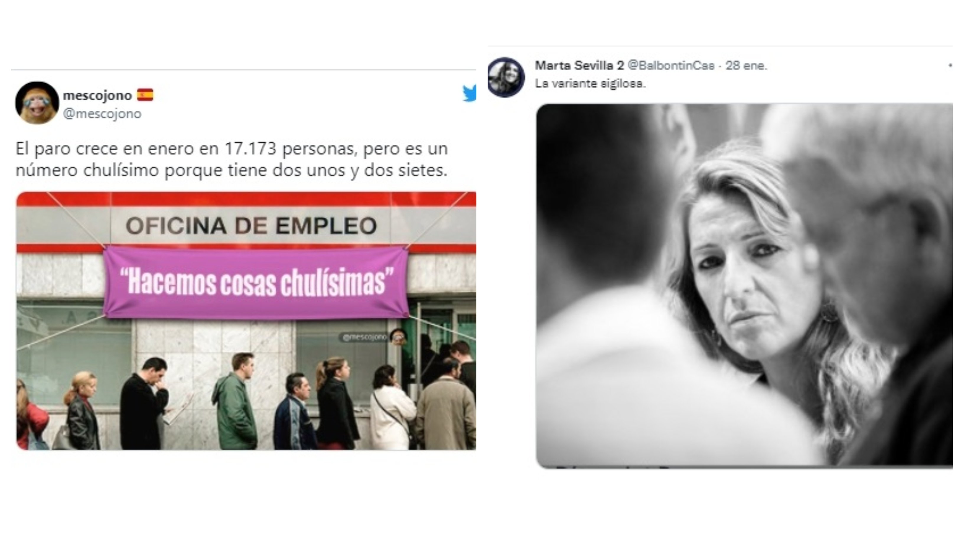This screenshot has height=560, width=964.
Task: Click the mescojono display name
Action: click(97, 95)
